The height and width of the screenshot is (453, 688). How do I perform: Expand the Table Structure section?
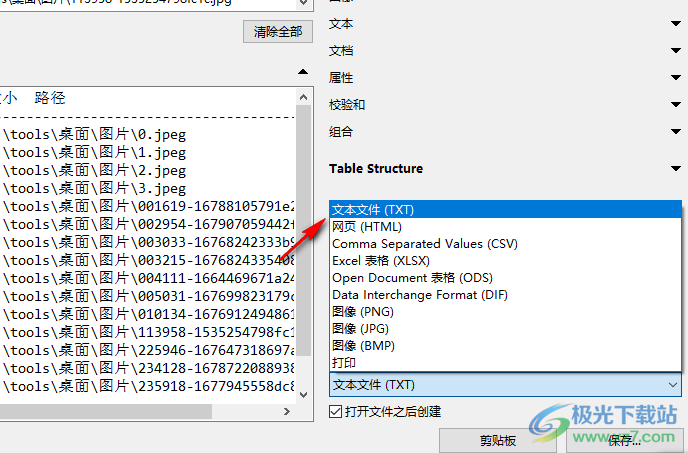(x=676, y=168)
